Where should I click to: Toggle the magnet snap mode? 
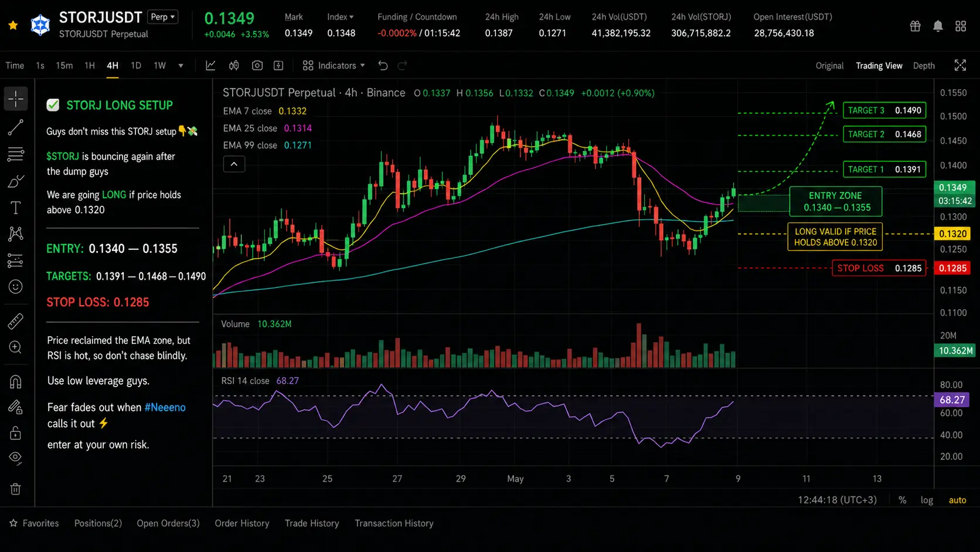click(16, 382)
